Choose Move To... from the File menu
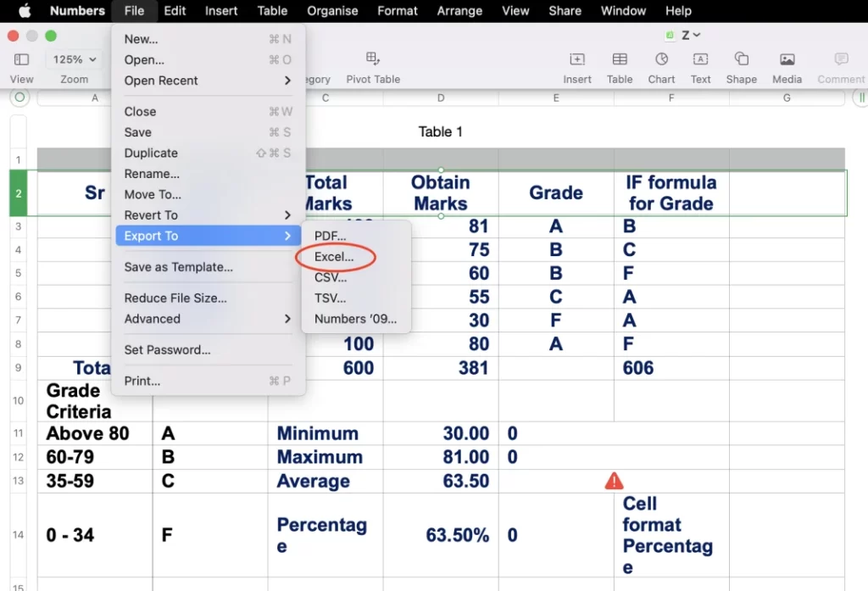The width and height of the screenshot is (868, 591). pos(209,194)
